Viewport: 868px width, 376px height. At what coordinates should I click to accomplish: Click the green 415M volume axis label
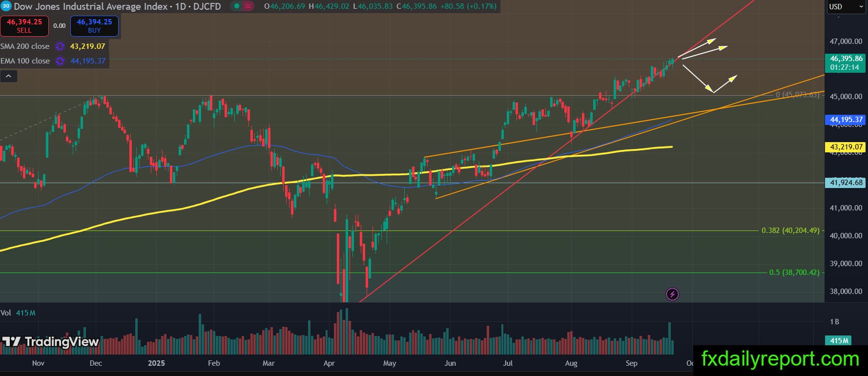[839, 341]
